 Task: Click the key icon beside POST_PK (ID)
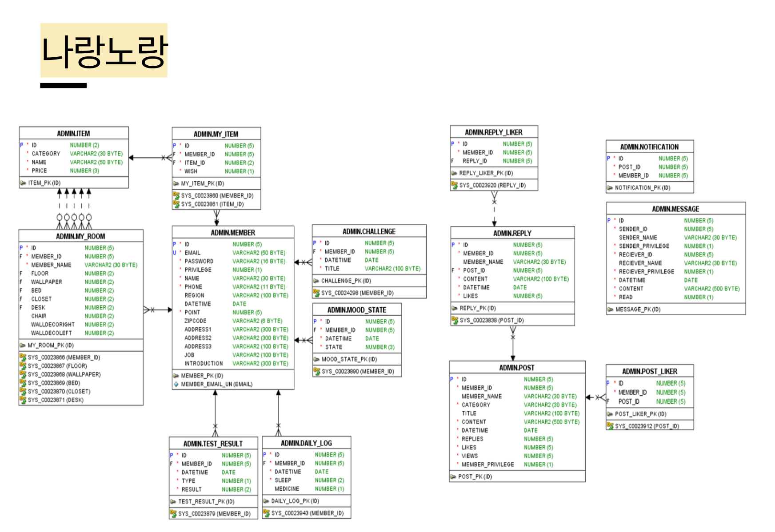click(x=453, y=476)
